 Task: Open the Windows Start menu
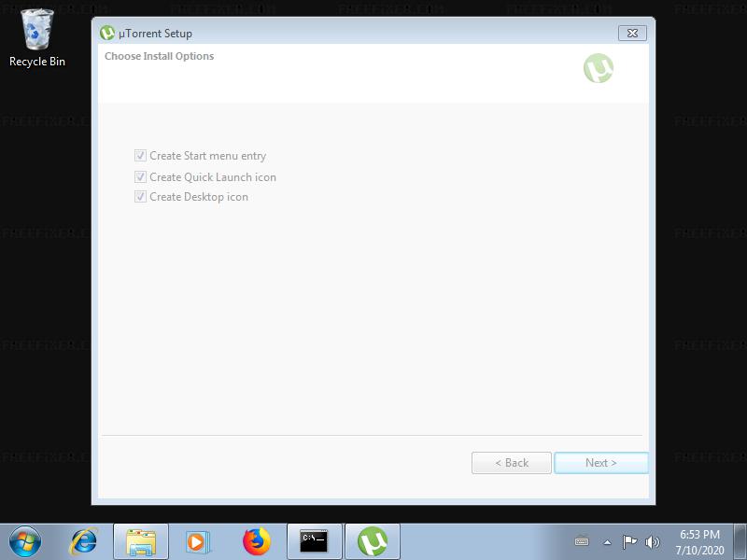(x=25, y=541)
